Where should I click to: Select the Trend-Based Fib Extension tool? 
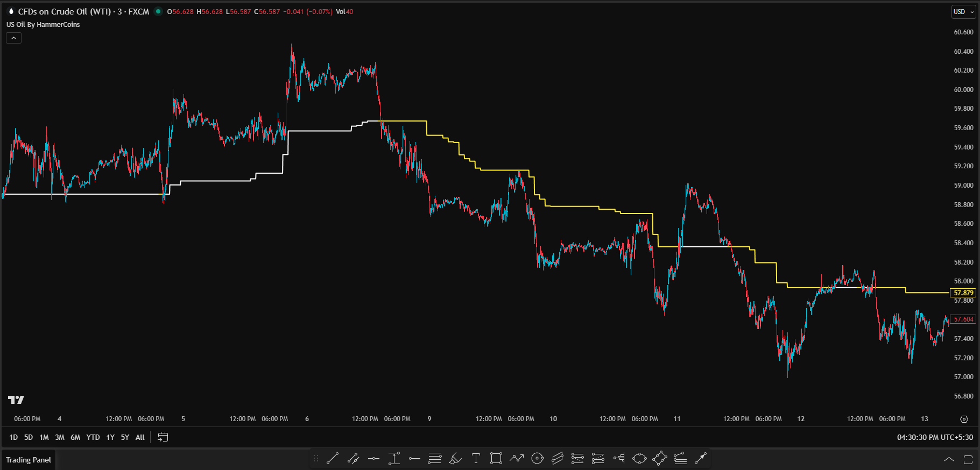click(577, 459)
